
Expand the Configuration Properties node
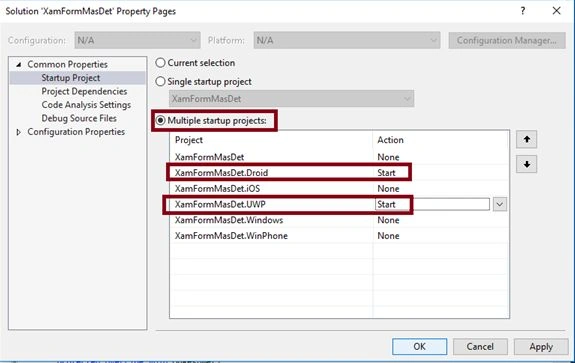coord(19,132)
